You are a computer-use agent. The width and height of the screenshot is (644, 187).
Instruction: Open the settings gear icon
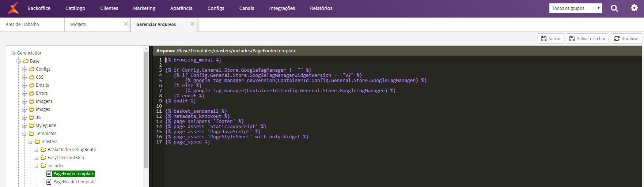(x=634, y=8)
